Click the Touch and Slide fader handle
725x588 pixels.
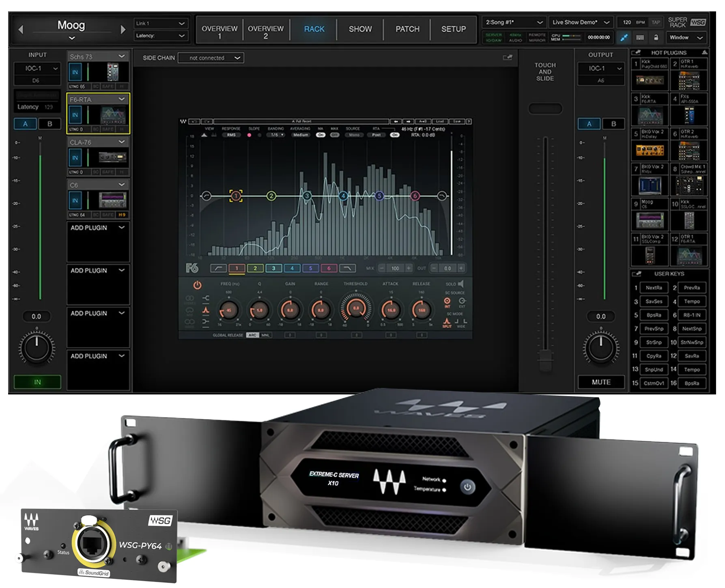[x=545, y=360]
